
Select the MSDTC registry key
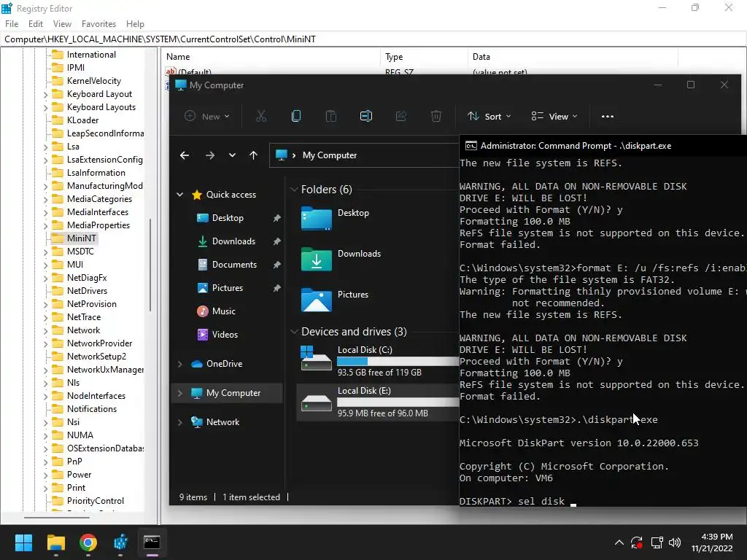point(80,252)
